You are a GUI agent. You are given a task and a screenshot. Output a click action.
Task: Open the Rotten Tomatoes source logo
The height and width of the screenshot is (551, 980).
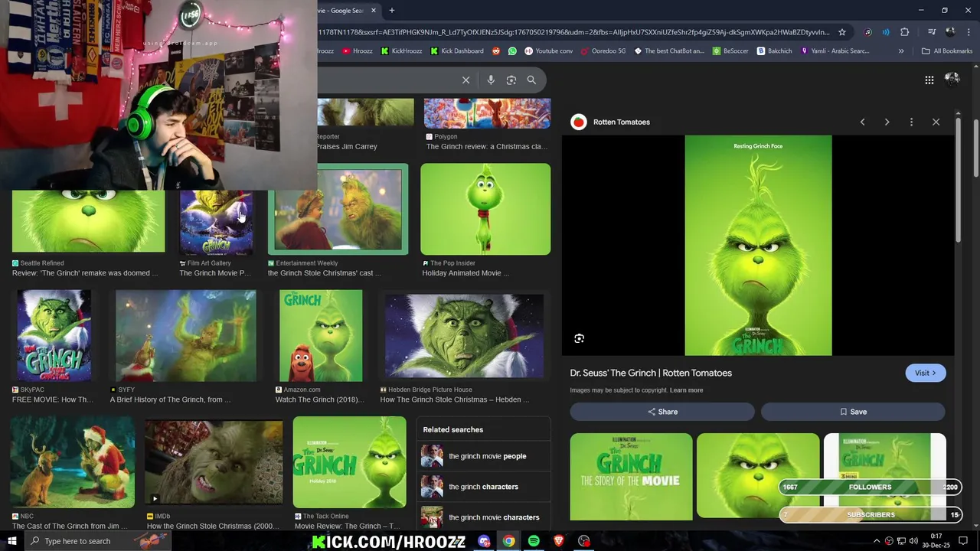(x=579, y=122)
